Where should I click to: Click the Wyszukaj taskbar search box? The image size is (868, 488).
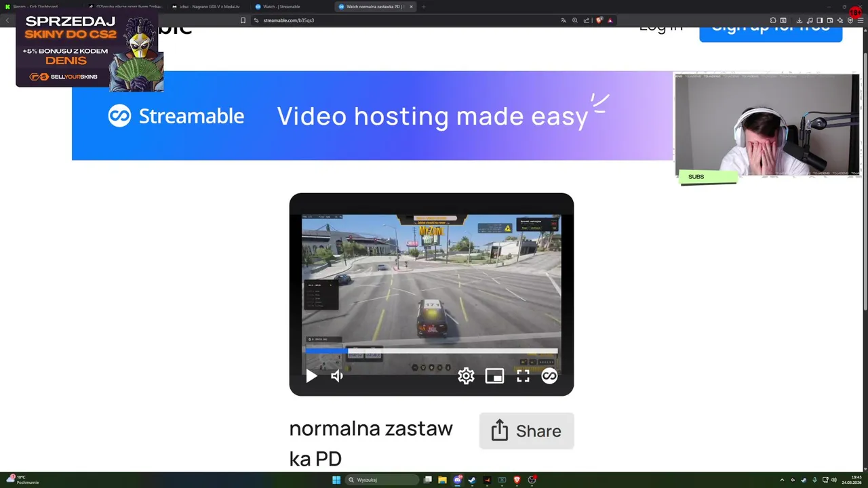pyautogui.click(x=382, y=480)
